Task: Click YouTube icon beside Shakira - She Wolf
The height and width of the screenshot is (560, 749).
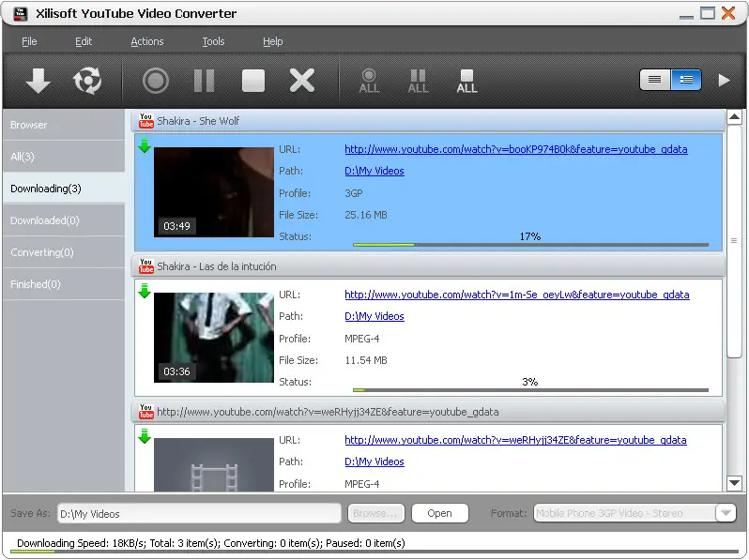Action: point(146,121)
